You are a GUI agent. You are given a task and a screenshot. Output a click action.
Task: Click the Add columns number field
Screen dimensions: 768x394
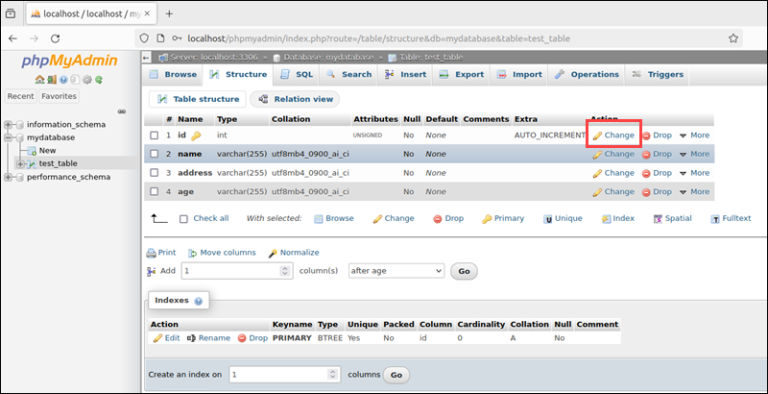(x=237, y=271)
